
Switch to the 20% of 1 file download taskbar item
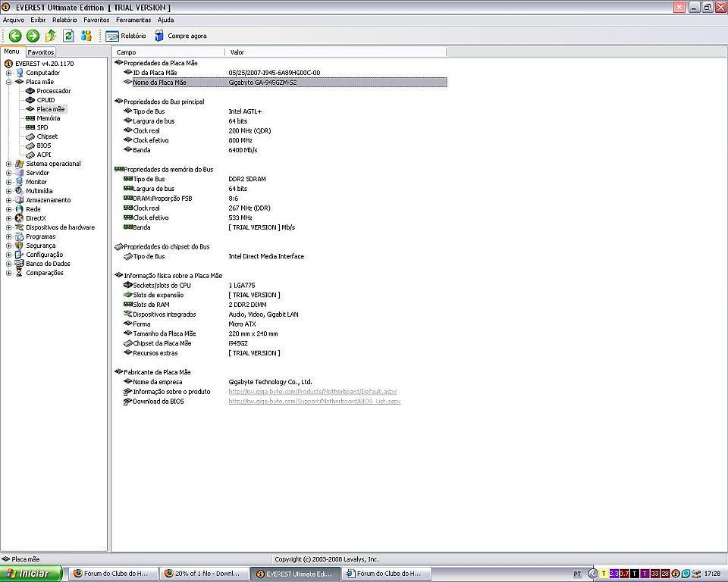coord(205,574)
